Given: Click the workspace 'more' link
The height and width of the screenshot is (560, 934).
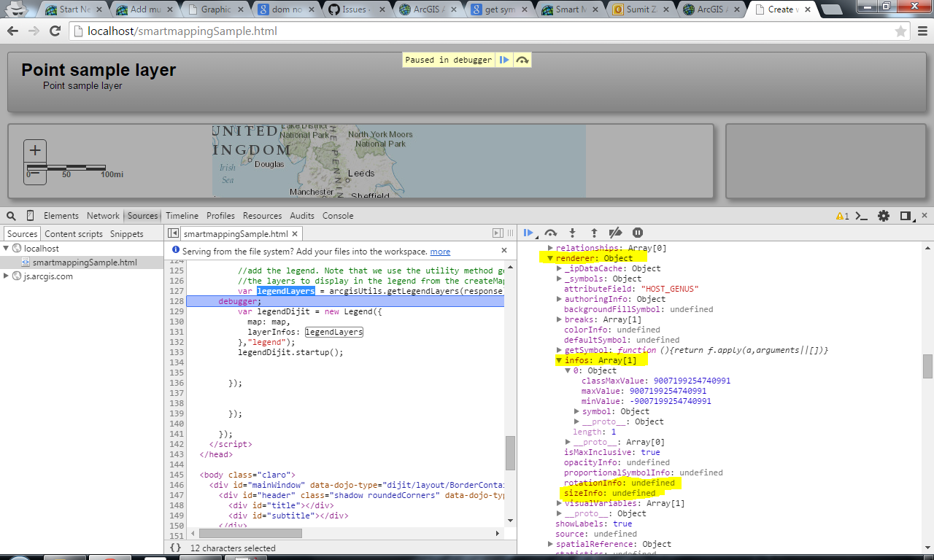Looking at the screenshot, I should 440,252.
